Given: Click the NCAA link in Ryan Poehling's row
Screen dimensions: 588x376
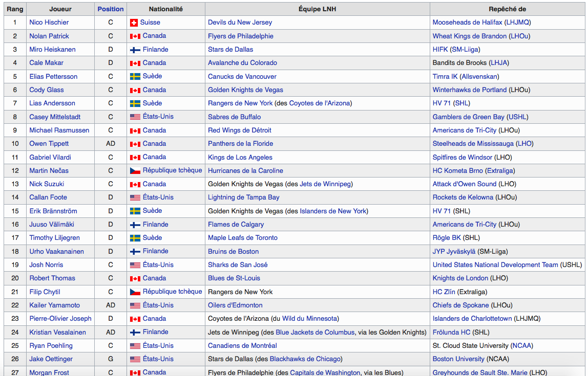Looking at the screenshot, I should (x=521, y=346).
